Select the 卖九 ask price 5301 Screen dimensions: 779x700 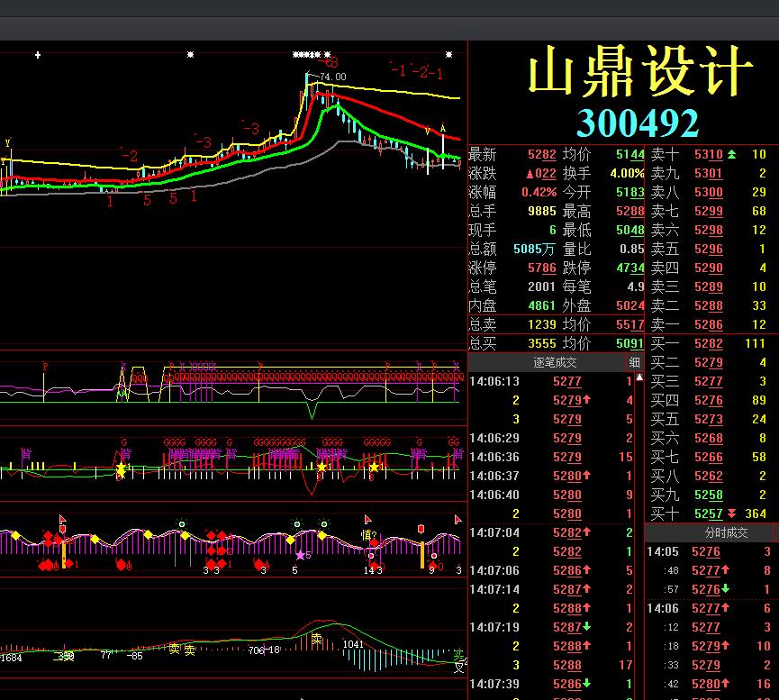coord(709,174)
